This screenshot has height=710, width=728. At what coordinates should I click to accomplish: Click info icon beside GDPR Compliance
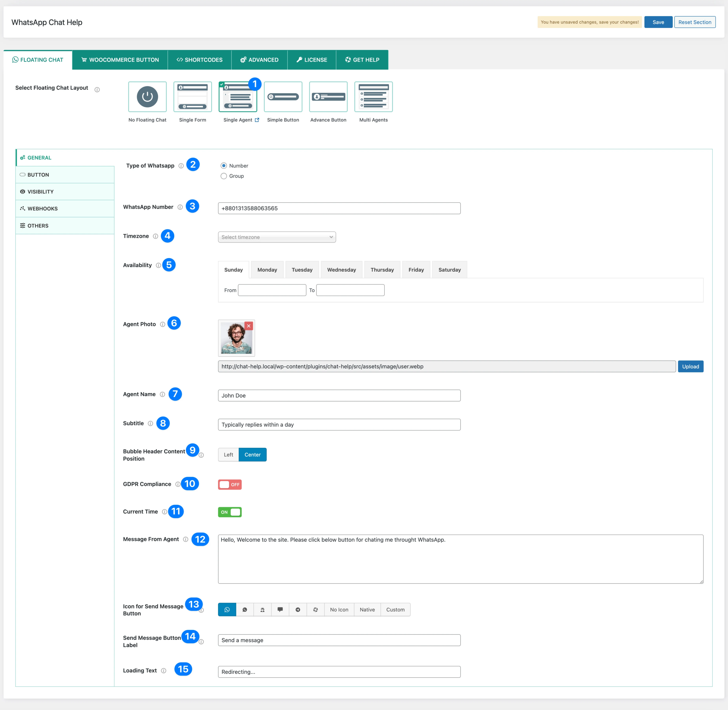178,484
